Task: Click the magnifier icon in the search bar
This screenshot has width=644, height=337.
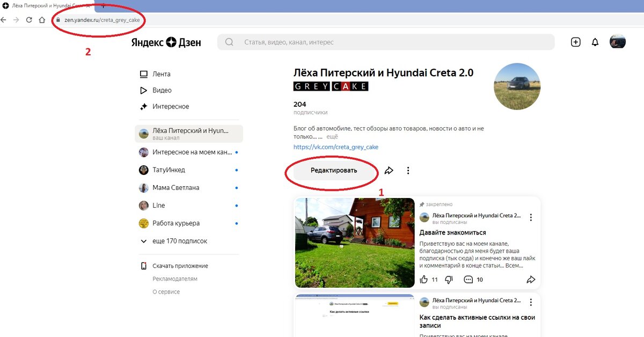Action: 229,42
